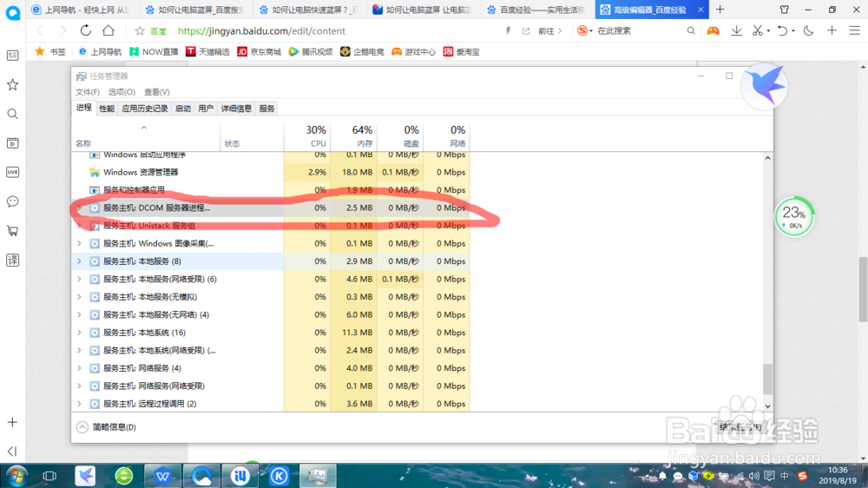Open the 京东商城 bookmark
Viewport: 868px width, 488px height.
pyautogui.click(x=259, y=51)
